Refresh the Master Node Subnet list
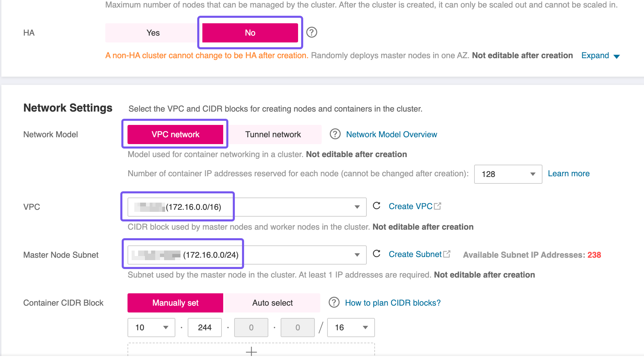The height and width of the screenshot is (358, 644). pos(376,254)
